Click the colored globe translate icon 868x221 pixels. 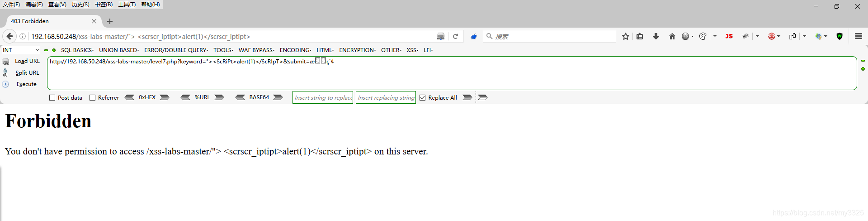[818, 36]
